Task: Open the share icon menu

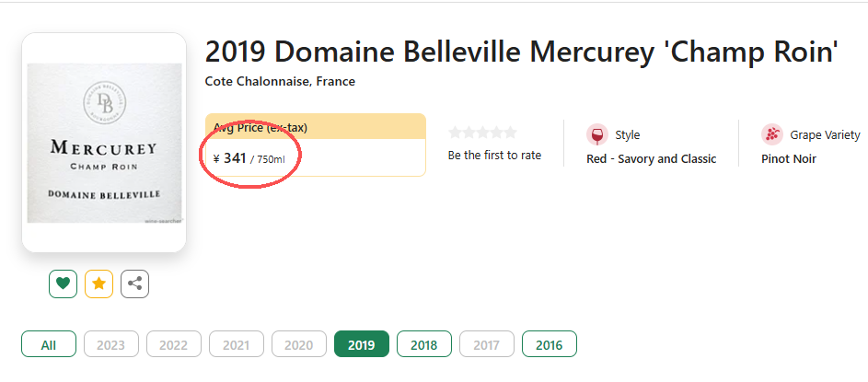Action: (x=134, y=284)
